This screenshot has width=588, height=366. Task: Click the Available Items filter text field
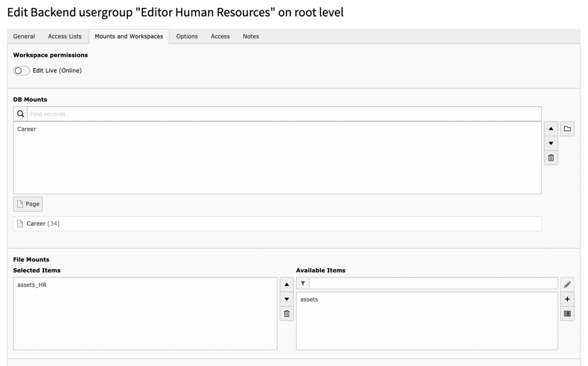[x=425, y=283]
